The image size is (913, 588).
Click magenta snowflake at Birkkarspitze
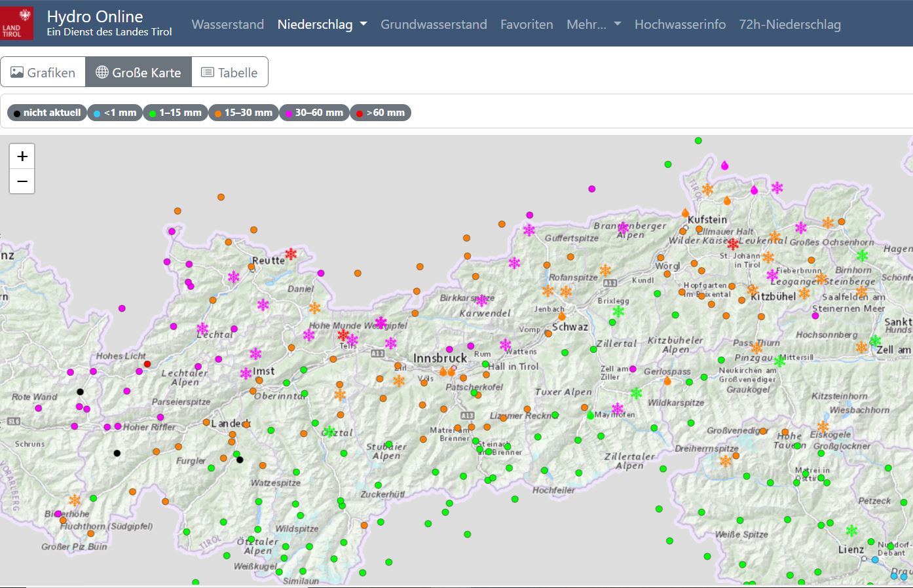tap(481, 300)
